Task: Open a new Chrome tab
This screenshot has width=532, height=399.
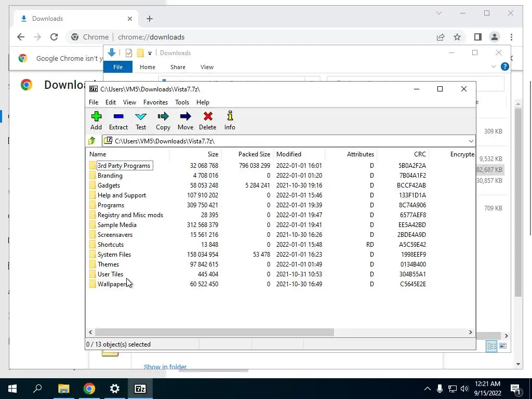Action: (150, 19)
